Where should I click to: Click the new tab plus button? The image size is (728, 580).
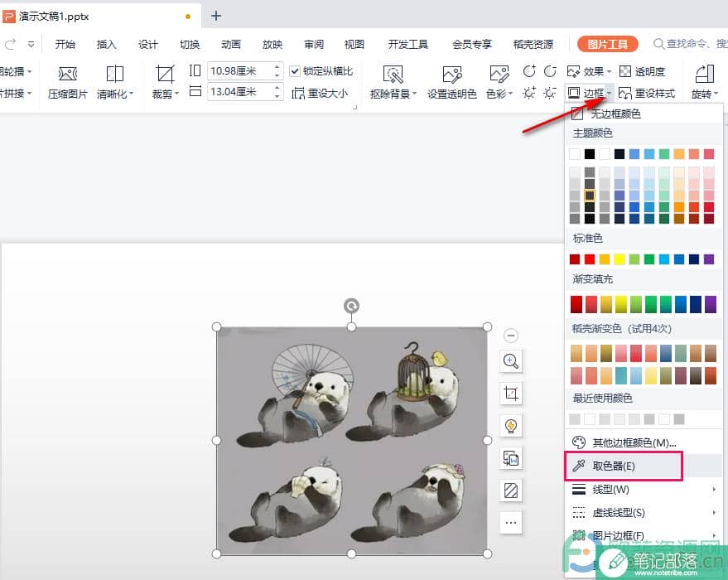pyautogui.click(x=216, y=16)
